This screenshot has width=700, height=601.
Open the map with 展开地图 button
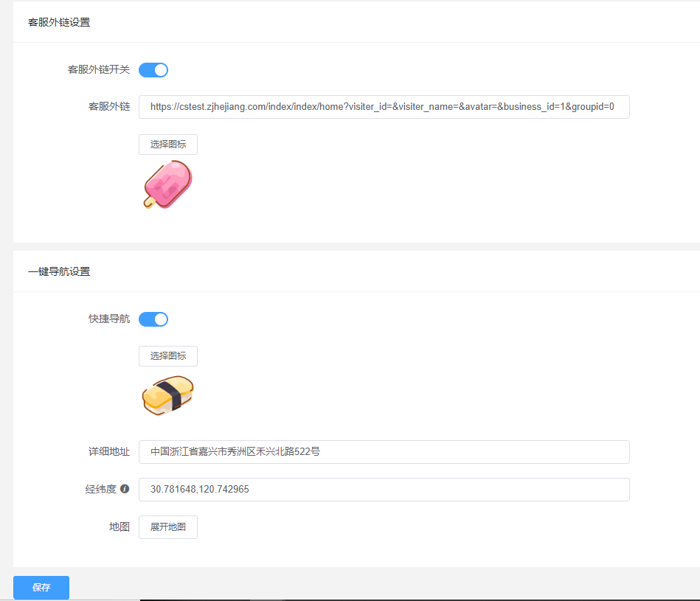point(168,527)
